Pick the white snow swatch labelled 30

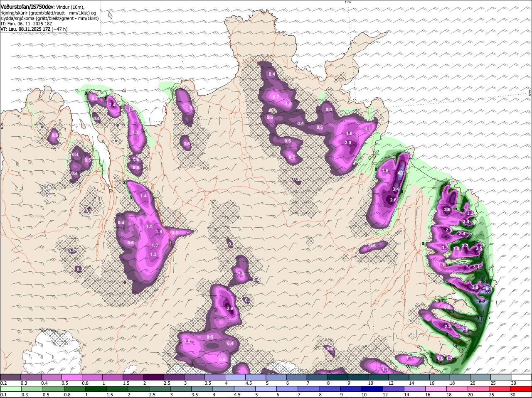(x=521, y=377)
